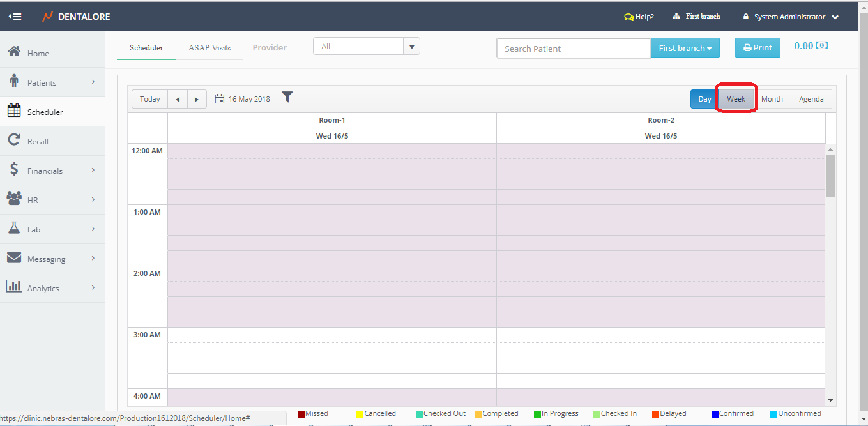
Task: Expand Financials sidebar menu
Action: pos(51,171)
